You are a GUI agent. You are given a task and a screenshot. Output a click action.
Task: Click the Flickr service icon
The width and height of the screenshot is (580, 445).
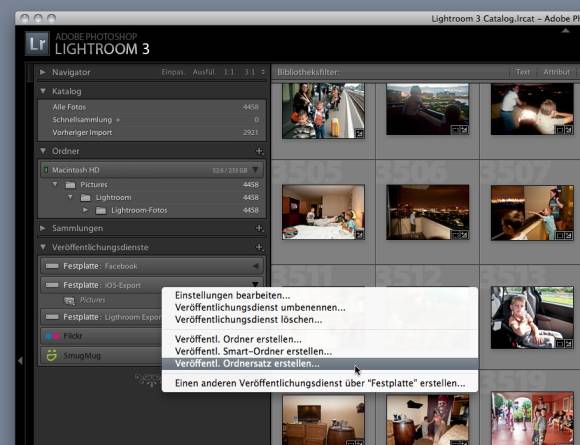point(52,336)
